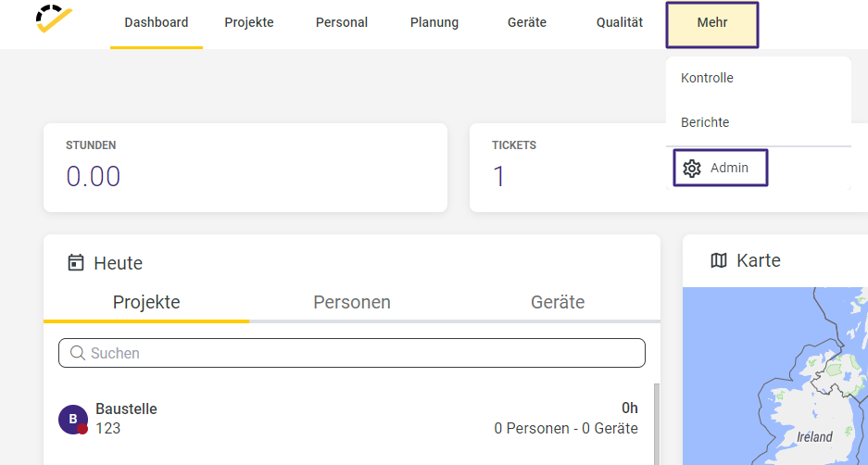
Task: Switch to Geräte in top navigation
Action: (527, 23)
